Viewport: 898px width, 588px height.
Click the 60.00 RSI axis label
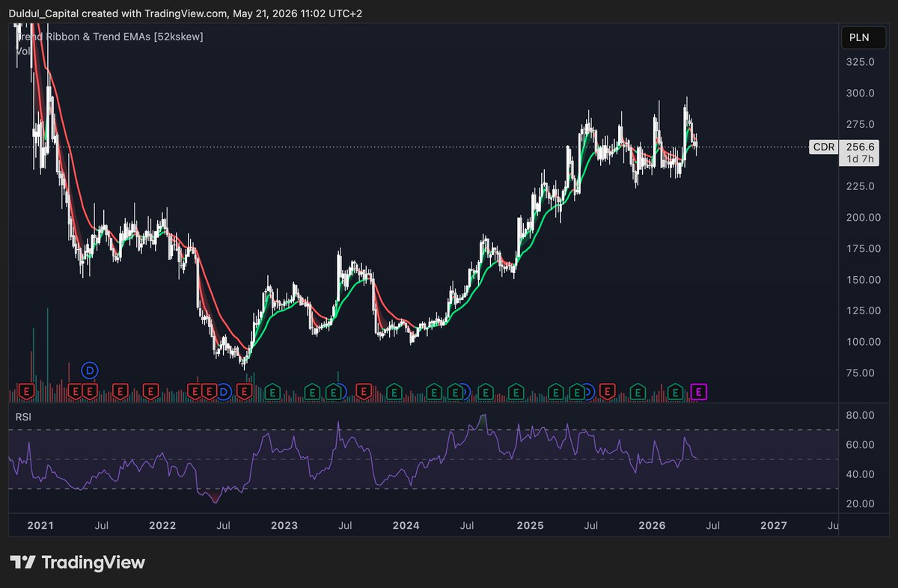(x=861, y=444)
